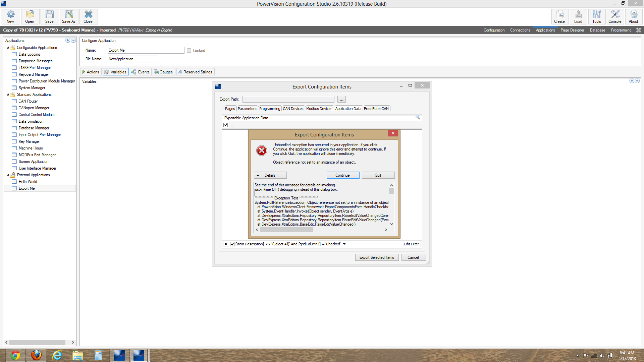644x362 pixels.
Task: Toggle the Key Manager checkbox
Action: 14,141
